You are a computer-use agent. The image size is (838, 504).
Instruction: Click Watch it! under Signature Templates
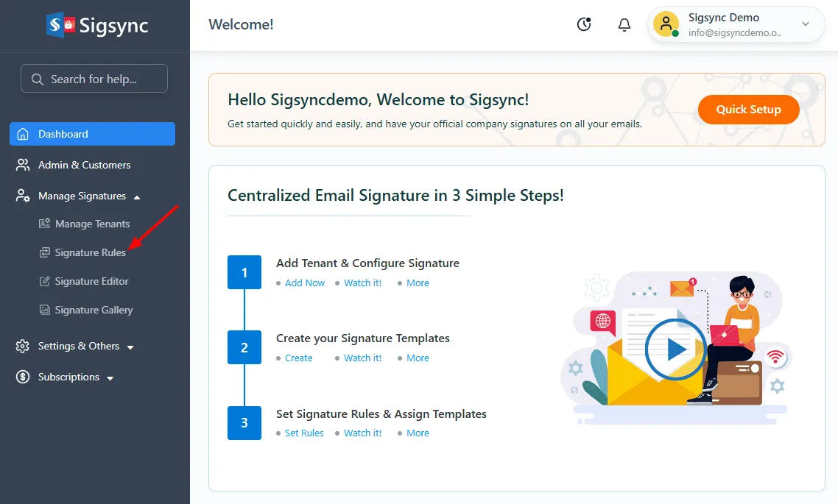coord(362,358)
